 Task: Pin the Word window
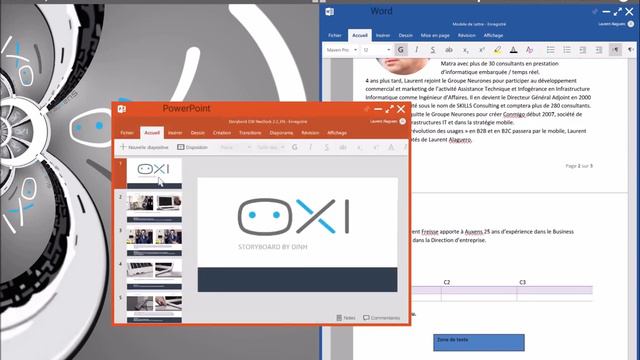click(595, 12)
